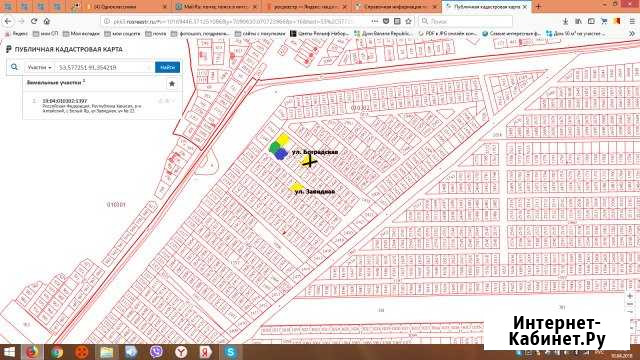
Task: Open the browser home page icon
Action: click(47, 21)
